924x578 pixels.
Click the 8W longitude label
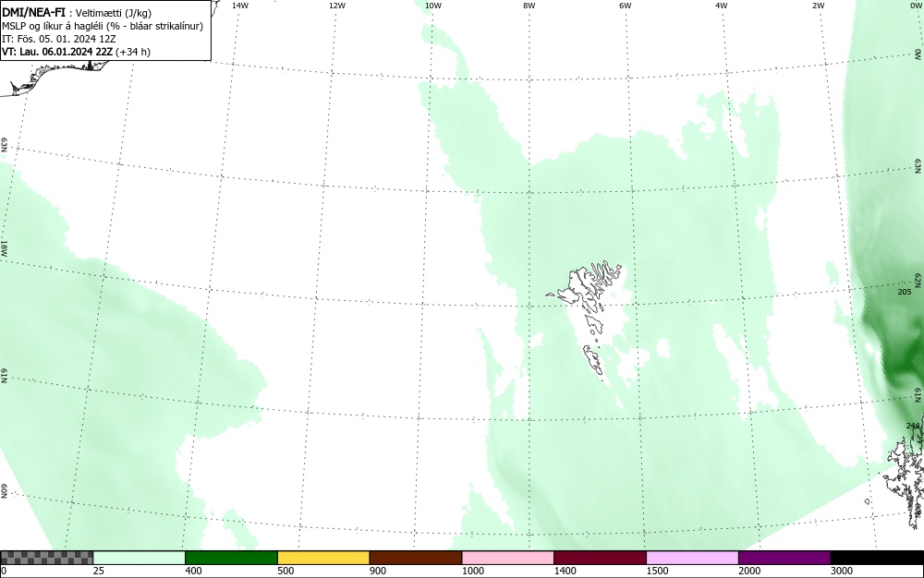(529, 6)
